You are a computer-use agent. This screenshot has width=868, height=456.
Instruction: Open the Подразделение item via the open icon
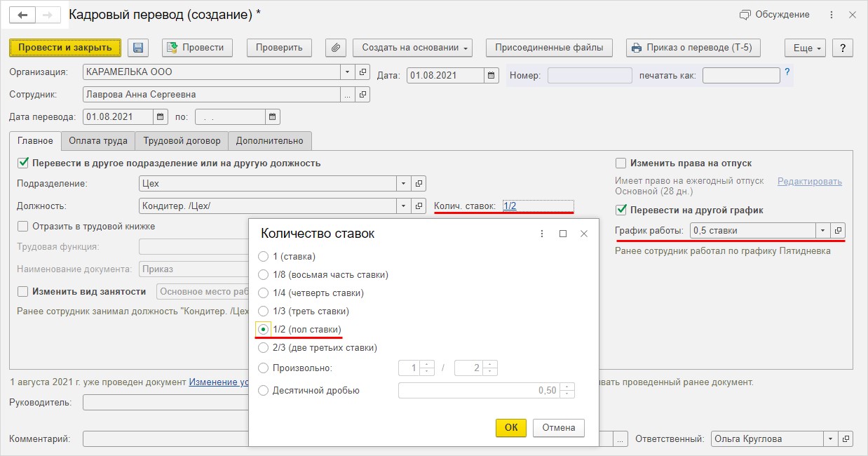coord(419,184)
